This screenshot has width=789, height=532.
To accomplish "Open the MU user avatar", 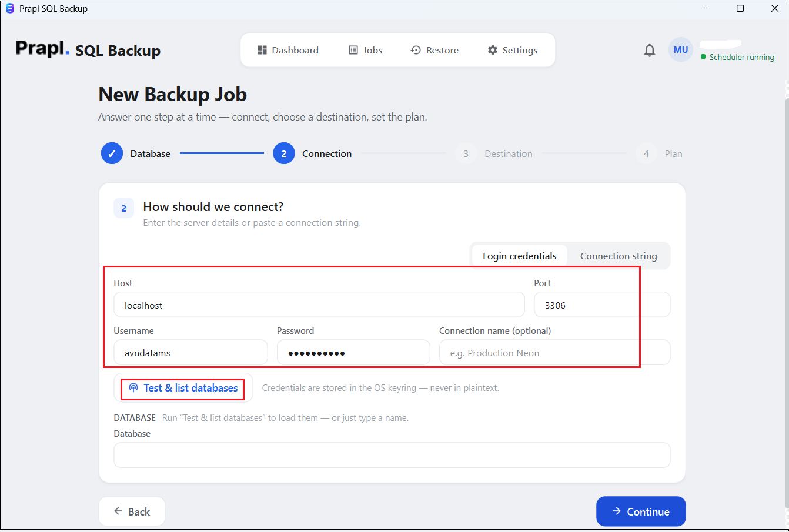I will (681, 50).
